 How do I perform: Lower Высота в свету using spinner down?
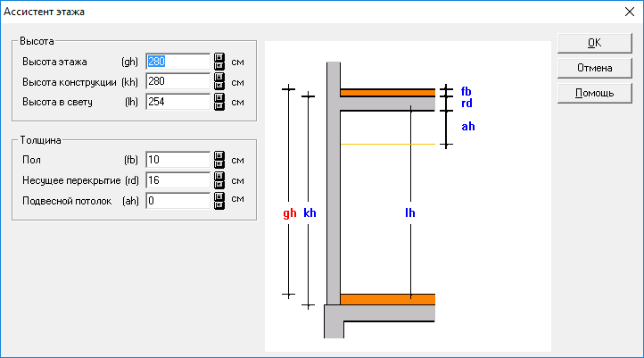[219, 106]
